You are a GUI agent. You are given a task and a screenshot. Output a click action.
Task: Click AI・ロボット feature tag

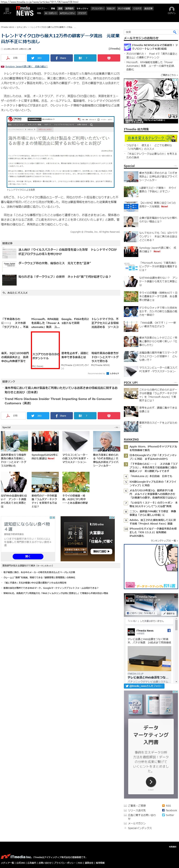pos(51,13)
